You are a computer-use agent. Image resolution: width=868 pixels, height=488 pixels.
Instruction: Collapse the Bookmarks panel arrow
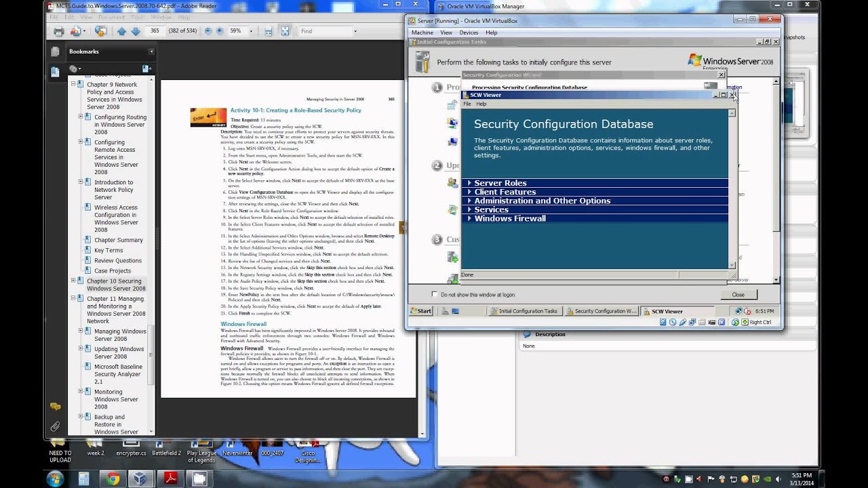[151, 52]
